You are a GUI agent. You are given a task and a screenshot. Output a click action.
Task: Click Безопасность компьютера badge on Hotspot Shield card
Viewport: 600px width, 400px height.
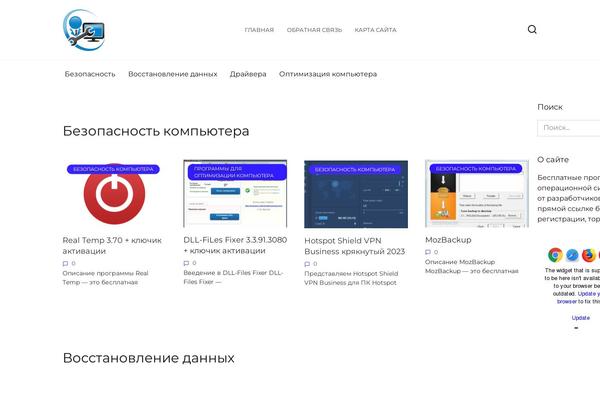355,170
